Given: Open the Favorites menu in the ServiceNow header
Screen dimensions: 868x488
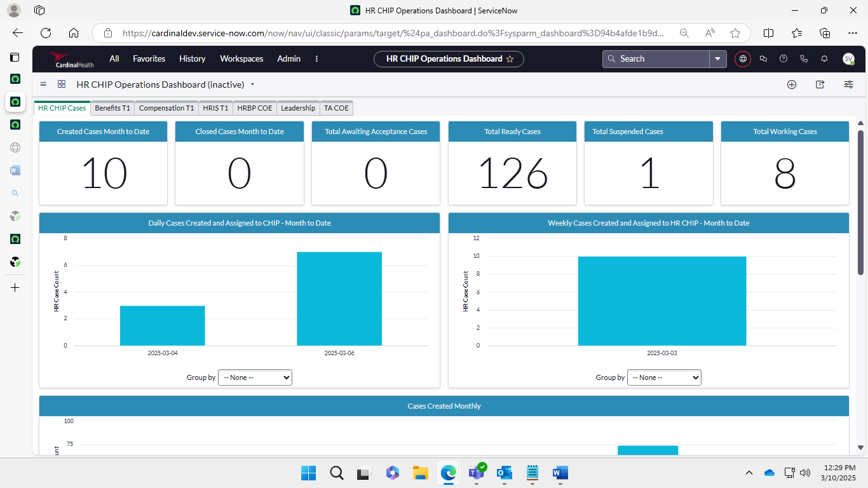Looking at the screenshot, I should pos(149,58).
